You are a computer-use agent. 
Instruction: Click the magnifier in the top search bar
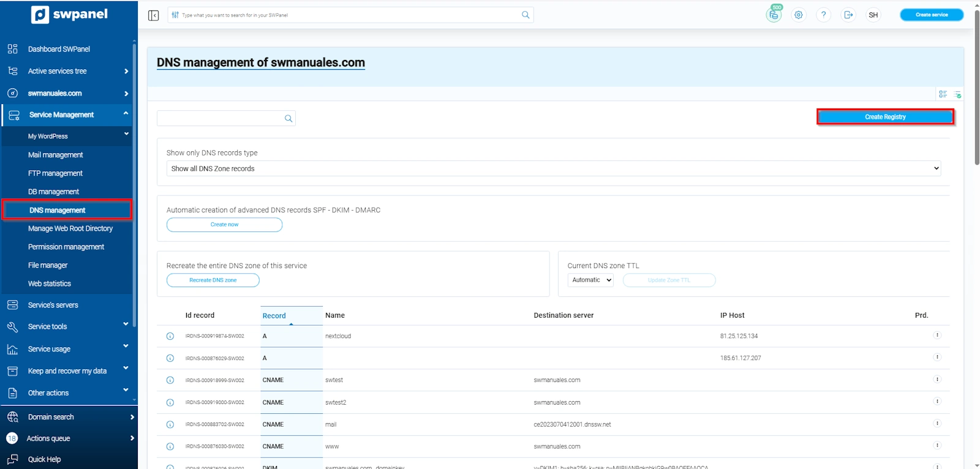coord(526,15)
